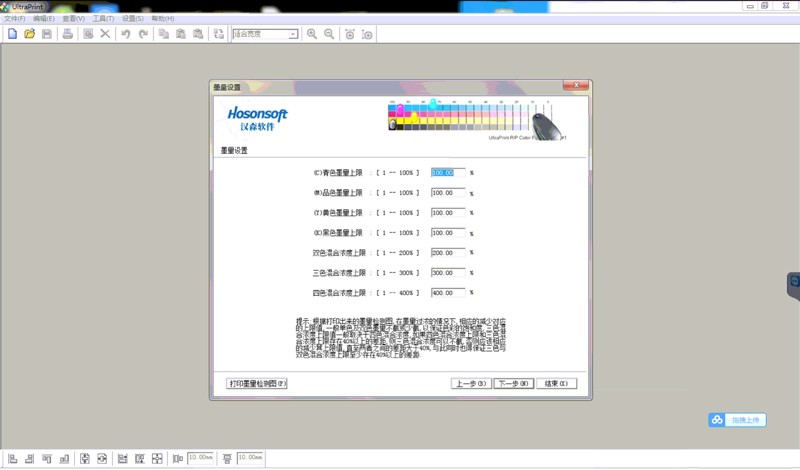The width and height of the screenshot is (800, 470).
Task: Open the 设置(S) menu
Action: click(132, 19)
